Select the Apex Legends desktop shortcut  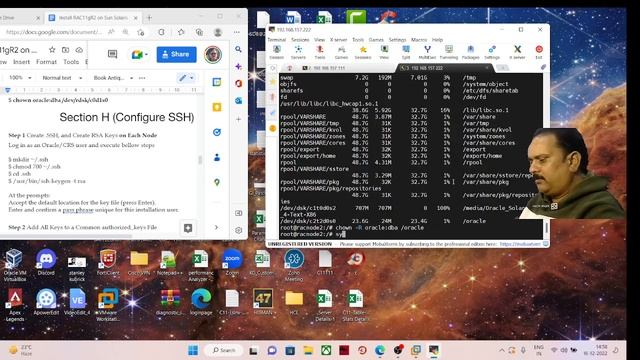click(15, 304)
